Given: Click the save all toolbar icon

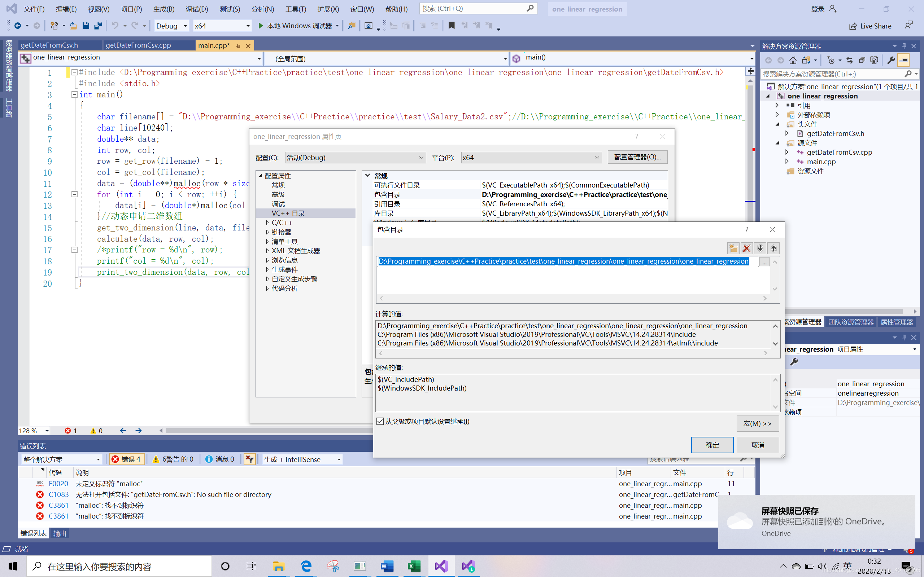Looking at the screenshot, I should pyautogui.click(x=98, y=26).
